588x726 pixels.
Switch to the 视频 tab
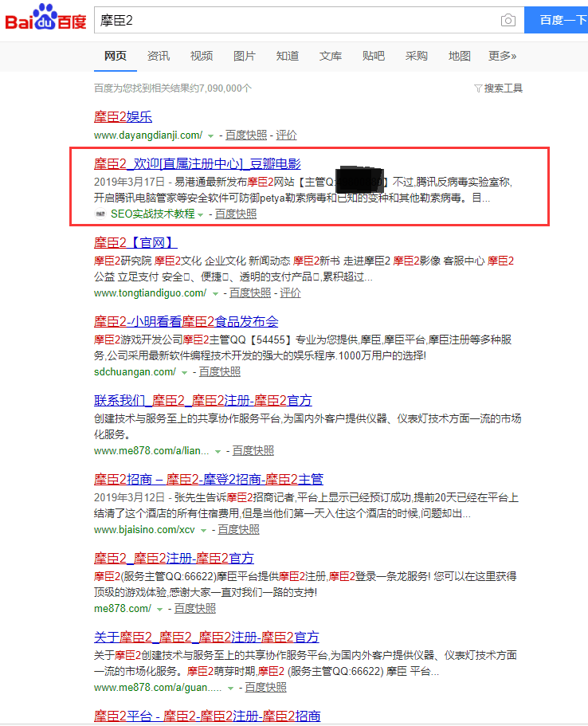coord(202,56)
